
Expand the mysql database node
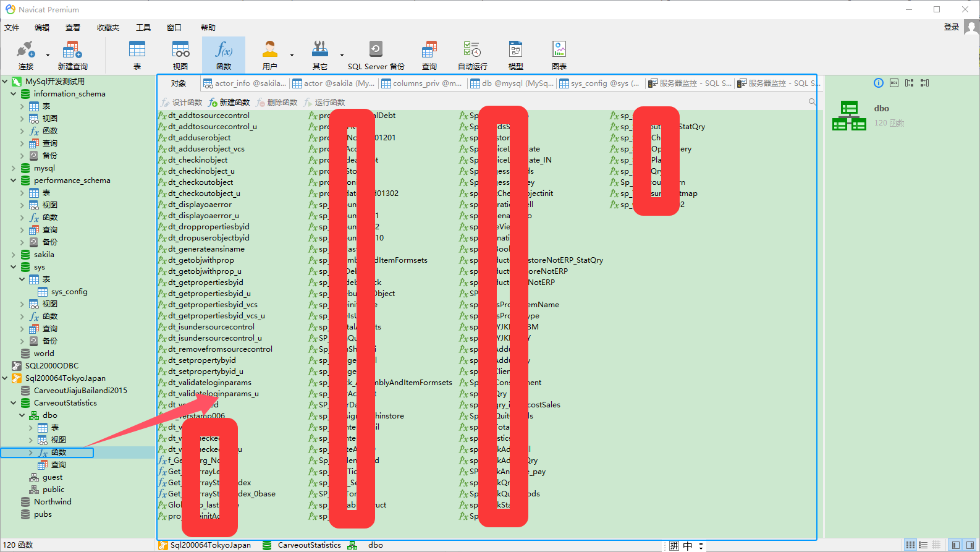click(14, 168)
